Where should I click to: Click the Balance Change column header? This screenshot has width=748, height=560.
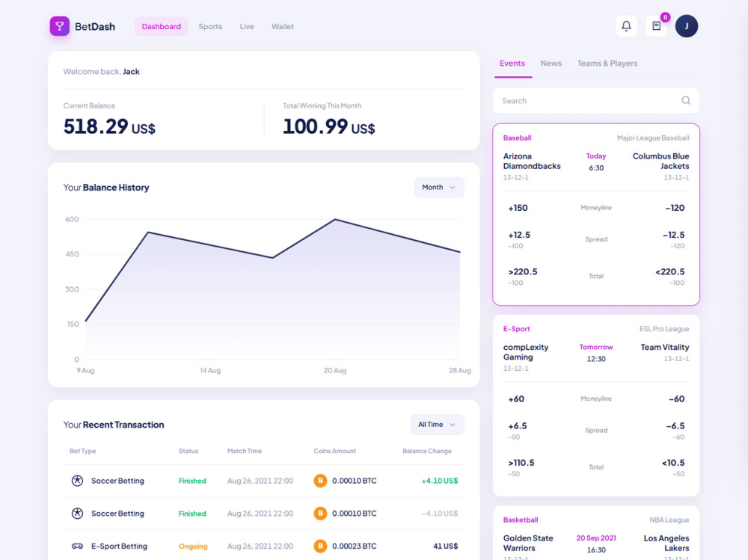(427, 452)
